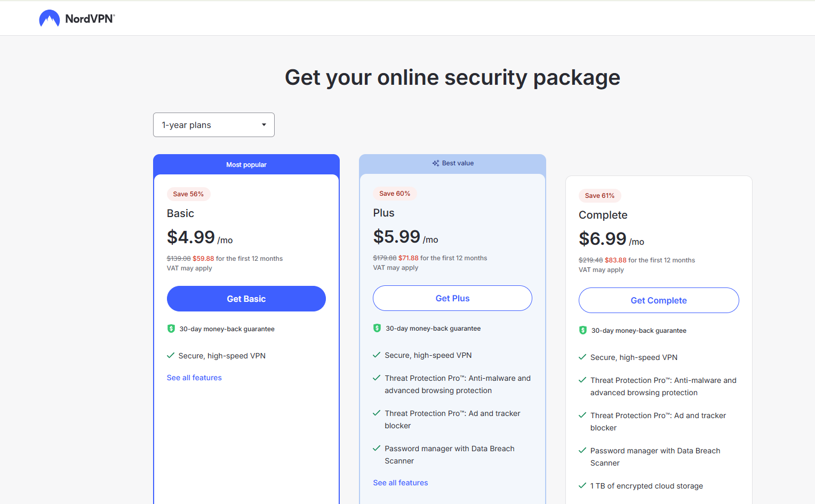This screenshot has width=815, height=504.
Task: Click the money-back guarantee shield under Basic
Action: click(171, 329)
